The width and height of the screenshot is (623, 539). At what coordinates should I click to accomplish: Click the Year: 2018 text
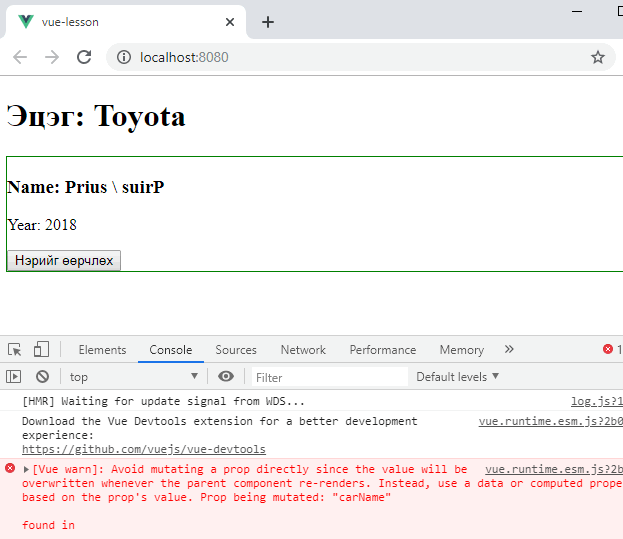click(x=42, y=225)
